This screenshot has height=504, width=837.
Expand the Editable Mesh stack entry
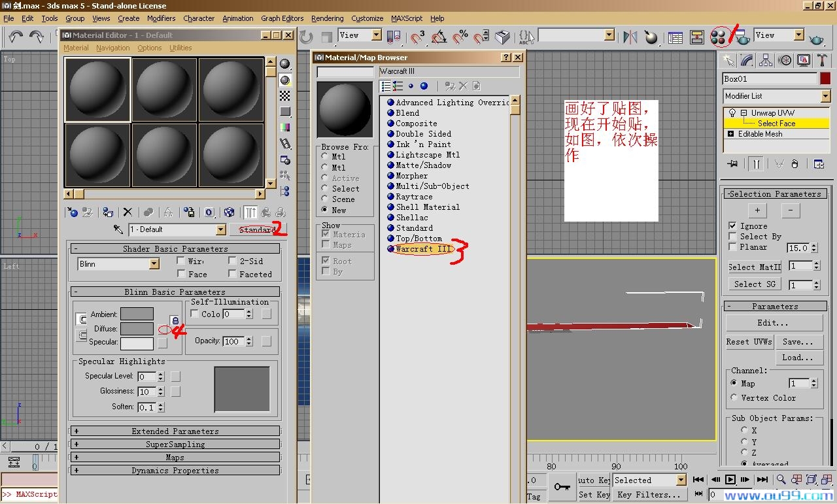pyautogui.click(x=730, y=134)
